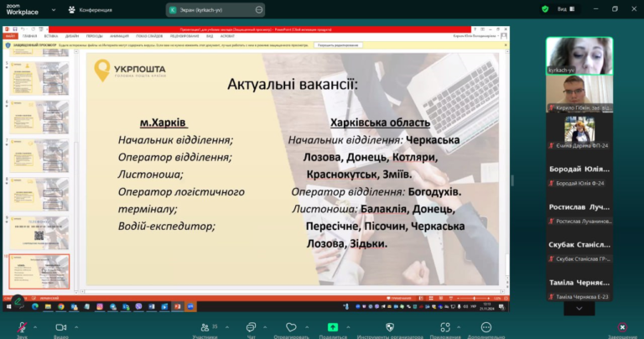The width and height of the screenshot is (644, 339).
Task: Expand the arrow beside Участники
Action: tap(227, 327)
